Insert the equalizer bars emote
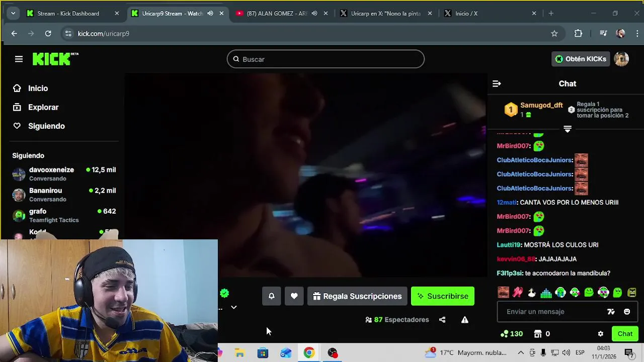644x362 pixels. [546, 292]
